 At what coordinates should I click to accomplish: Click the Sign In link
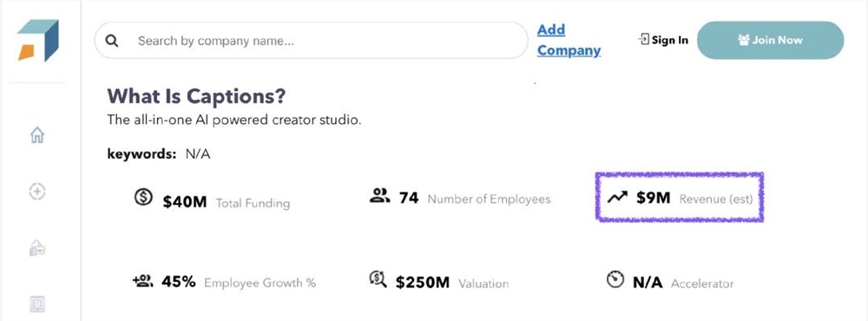click(663, 40)
